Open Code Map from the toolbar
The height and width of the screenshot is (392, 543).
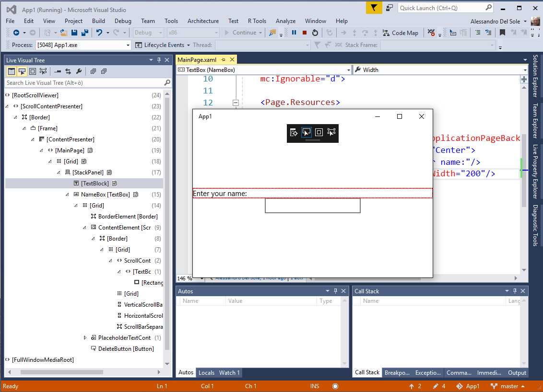(x=401, y=33)
